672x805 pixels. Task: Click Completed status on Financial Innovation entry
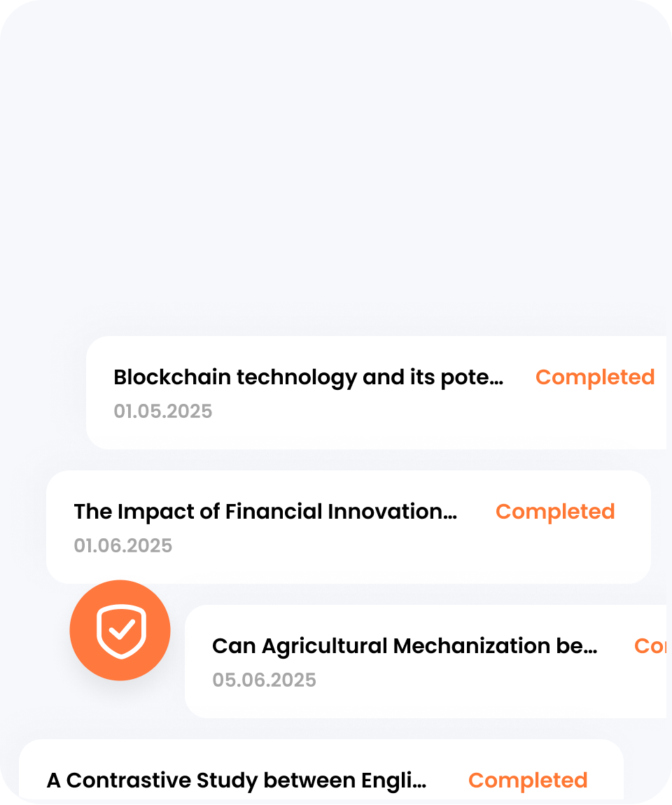(555, 512)
